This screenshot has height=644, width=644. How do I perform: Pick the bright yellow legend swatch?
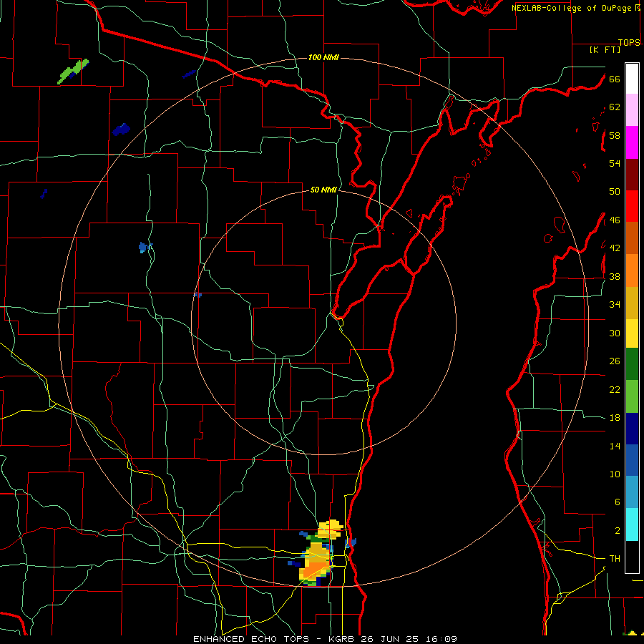(632, 333)
